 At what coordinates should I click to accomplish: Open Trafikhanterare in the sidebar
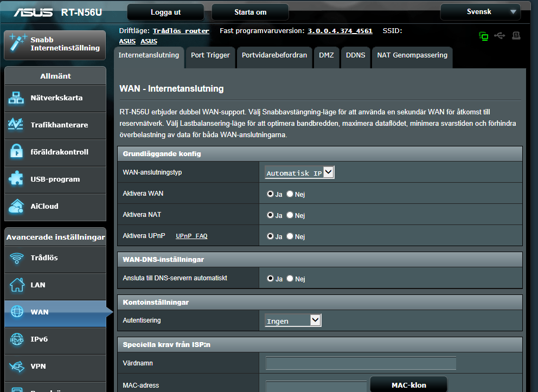[x=55, y=125]
